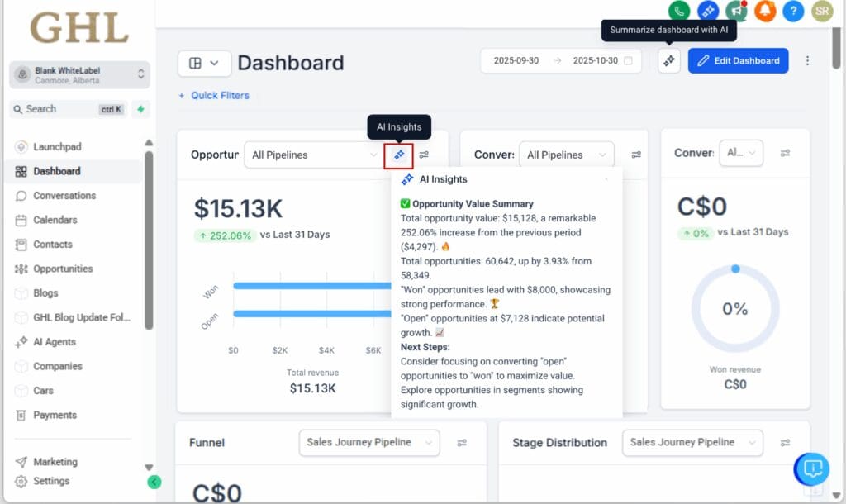Open the megaphone announcements icon

(737, 12)
